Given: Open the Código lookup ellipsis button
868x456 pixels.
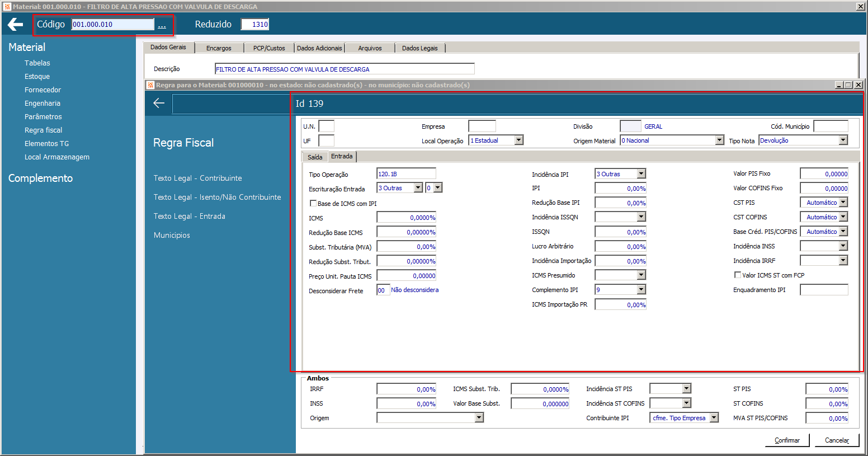Looking at the screenshot, I should 162,25.
